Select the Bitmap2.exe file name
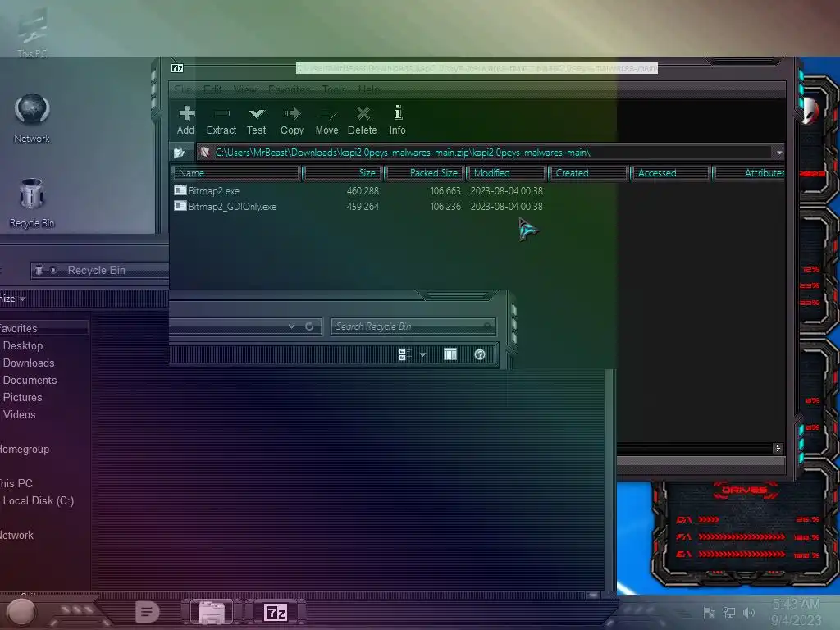The width and height of the screenshot is (840, 630). coord(214,190)
